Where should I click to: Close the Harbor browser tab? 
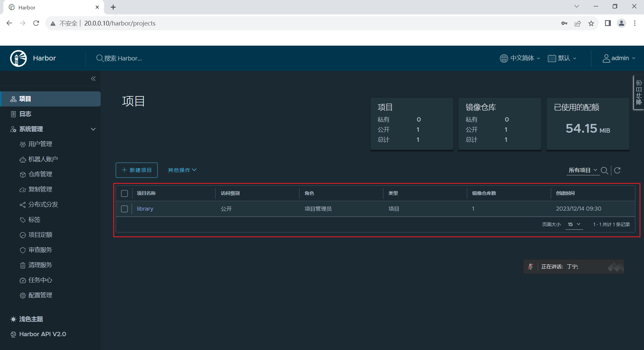(x=97, y=7)
